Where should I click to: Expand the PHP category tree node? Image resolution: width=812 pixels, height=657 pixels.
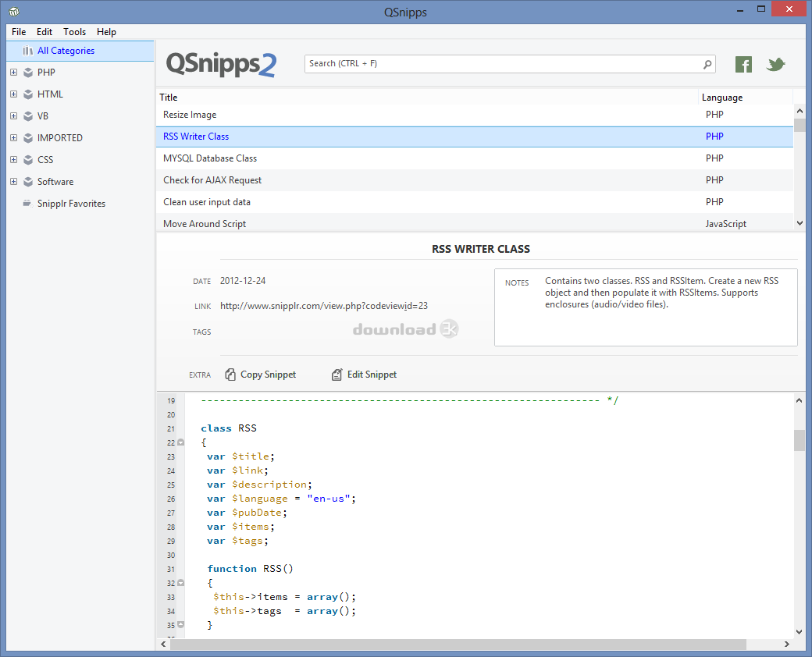click(x=13, y=73)
